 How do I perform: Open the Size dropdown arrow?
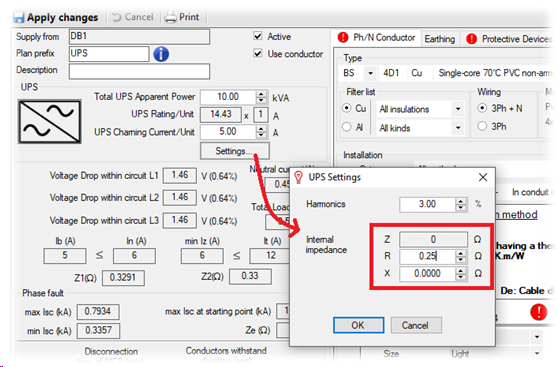[537, 353]
